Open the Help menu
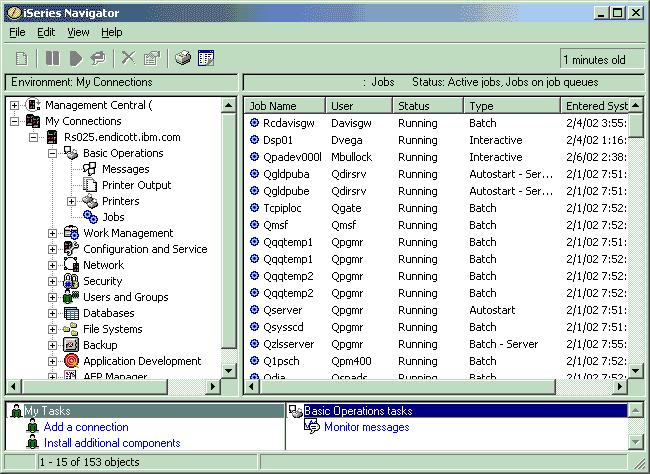Viewport: 650px width, 474px height. pos(112,32)
